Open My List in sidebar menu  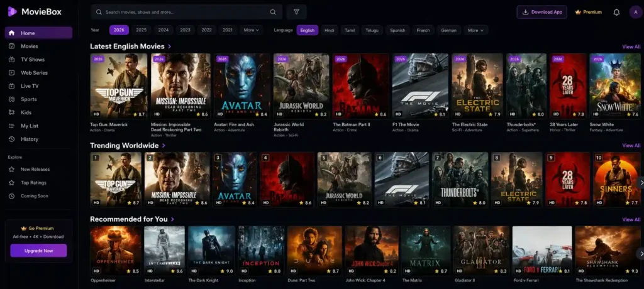pos(38,126)
